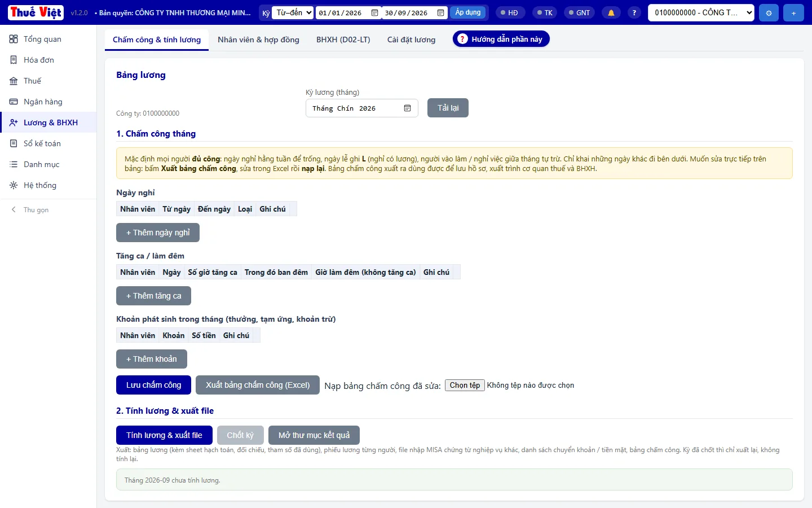
Task: Expand the Từ–đến period dropdown
Action: tap(293, 12)
